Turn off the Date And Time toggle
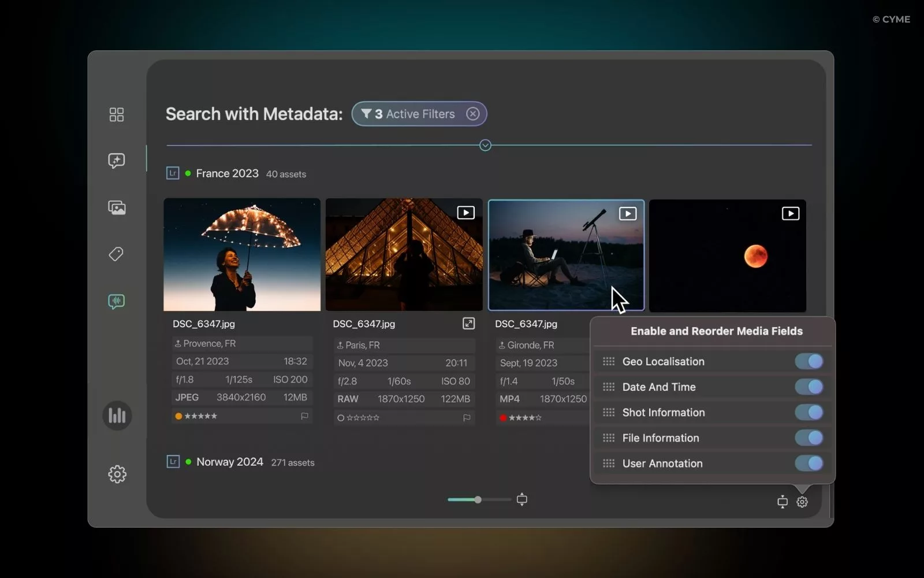The image size is (924, 578). (808, 387)
